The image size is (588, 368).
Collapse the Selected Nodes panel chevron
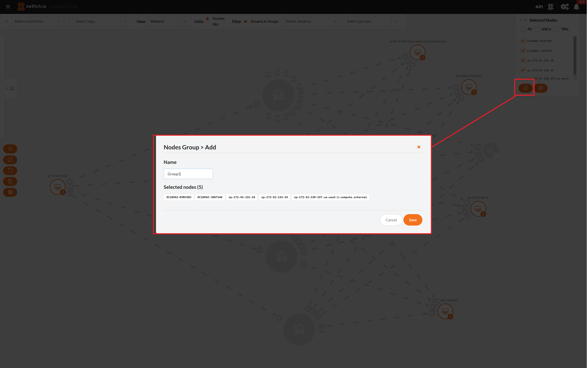tap(525, 20)
